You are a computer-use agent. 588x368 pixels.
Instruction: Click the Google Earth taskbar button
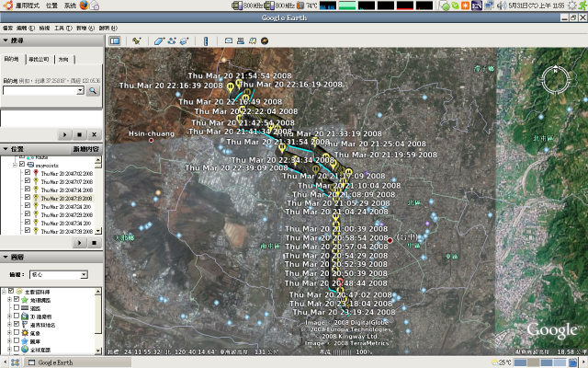pyautogui.click(x=78, y=362)
